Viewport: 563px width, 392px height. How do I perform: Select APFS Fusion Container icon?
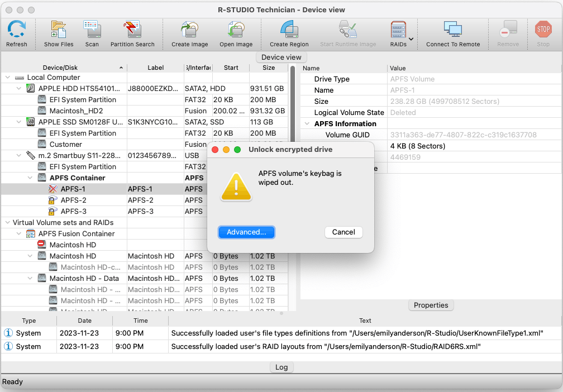[31, 233]
